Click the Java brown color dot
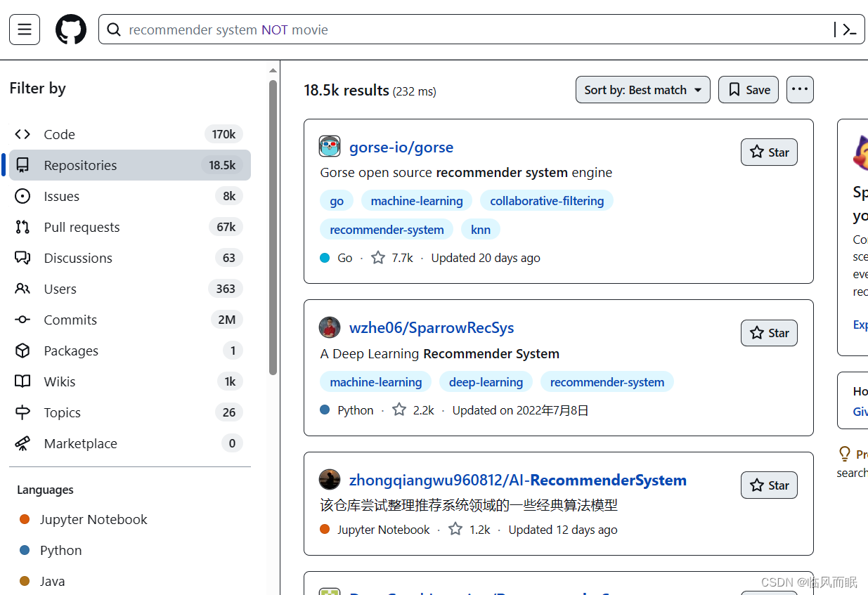This screenshot has width=868, height=595. (x=25, y=581)
